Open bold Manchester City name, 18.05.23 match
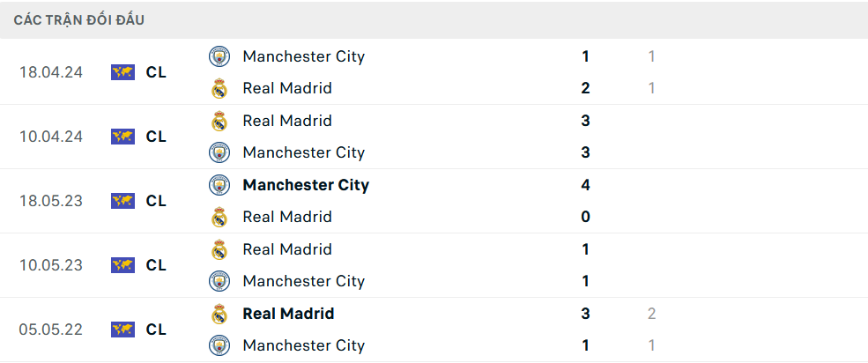 (306, 185)
